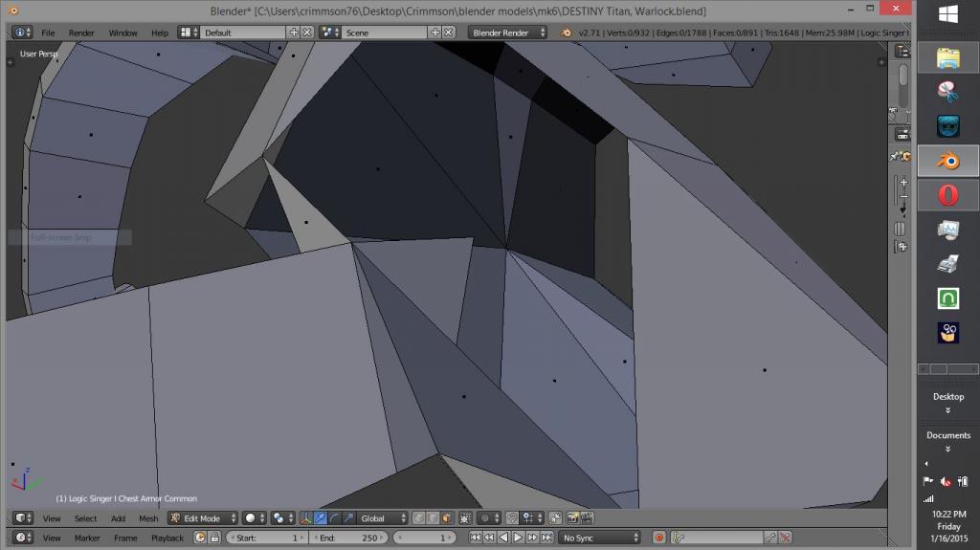The image size is (980, 550).
Task: Toggle proportional editing
Action: coord(487,518)
